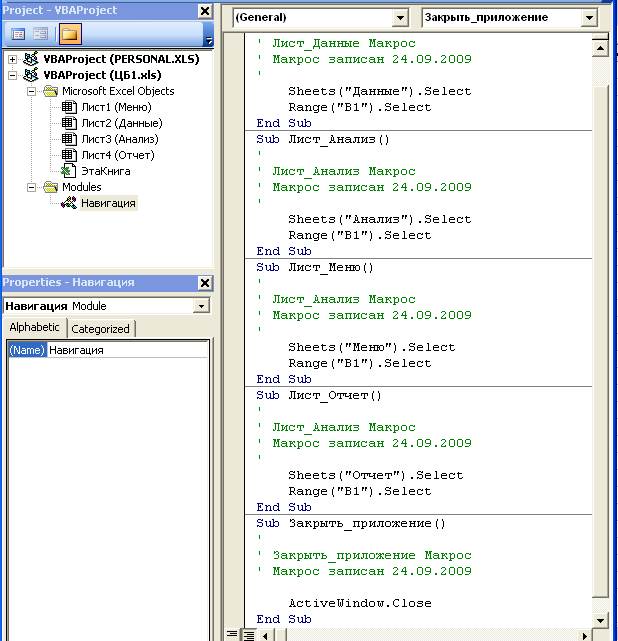
Task: Click the code window scroll down arrow
Action: point(600,621)
